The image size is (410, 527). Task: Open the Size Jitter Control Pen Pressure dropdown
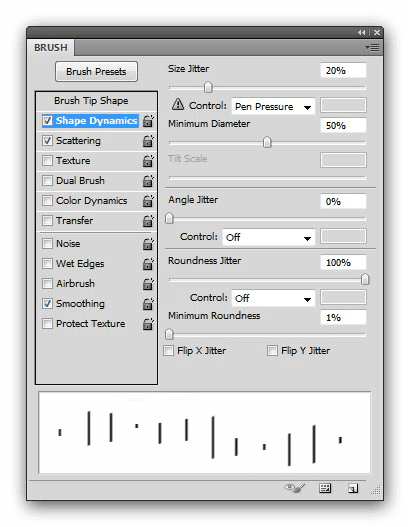click(x=273, y=107)
